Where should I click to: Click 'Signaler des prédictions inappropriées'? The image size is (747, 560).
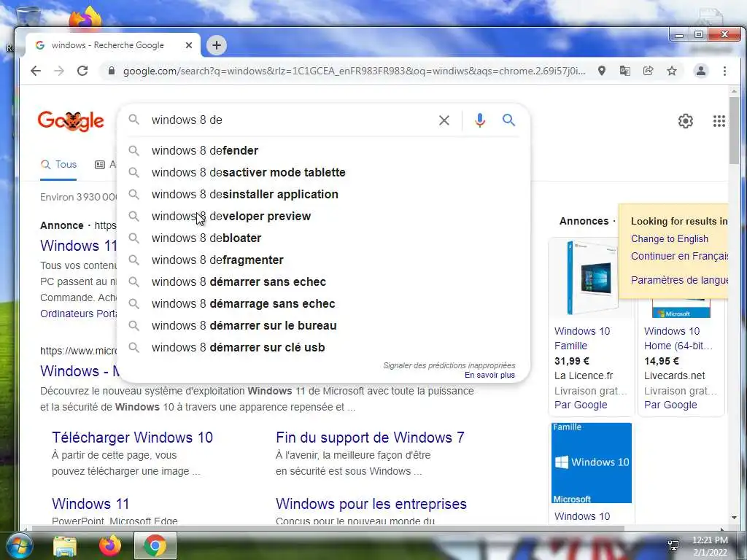[x=449, y=365]
